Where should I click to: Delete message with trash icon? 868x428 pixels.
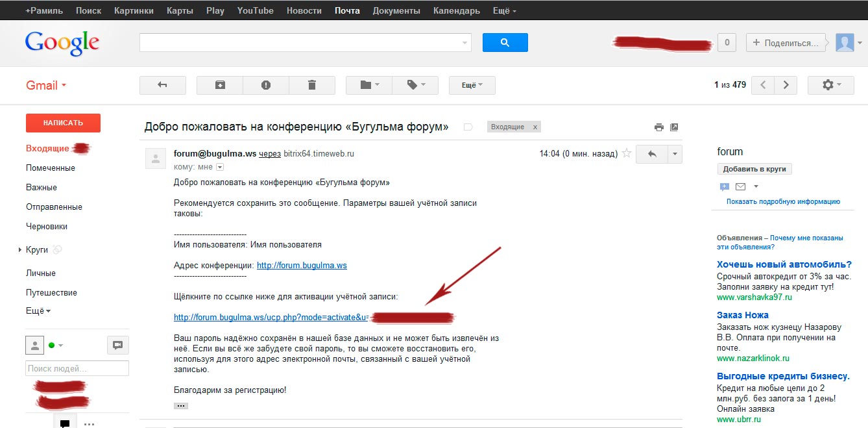312,85
